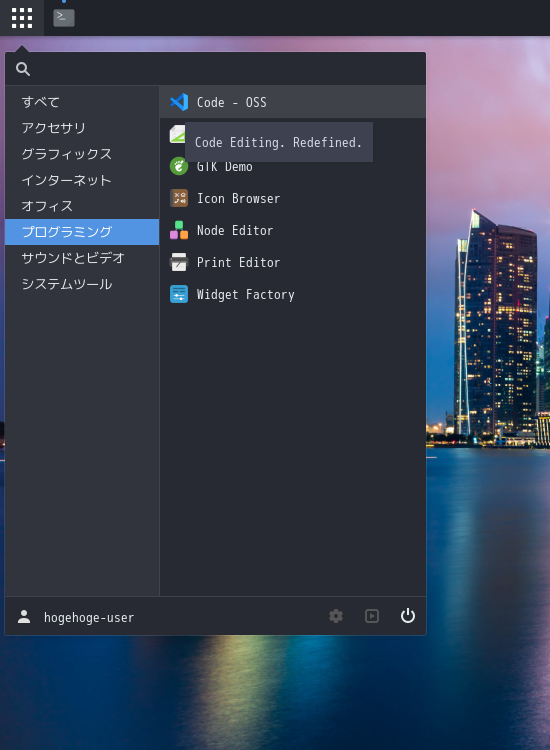Open the Code - OSS entry label
Viewport: 550px width, 750px height.
tap(231, 102)
